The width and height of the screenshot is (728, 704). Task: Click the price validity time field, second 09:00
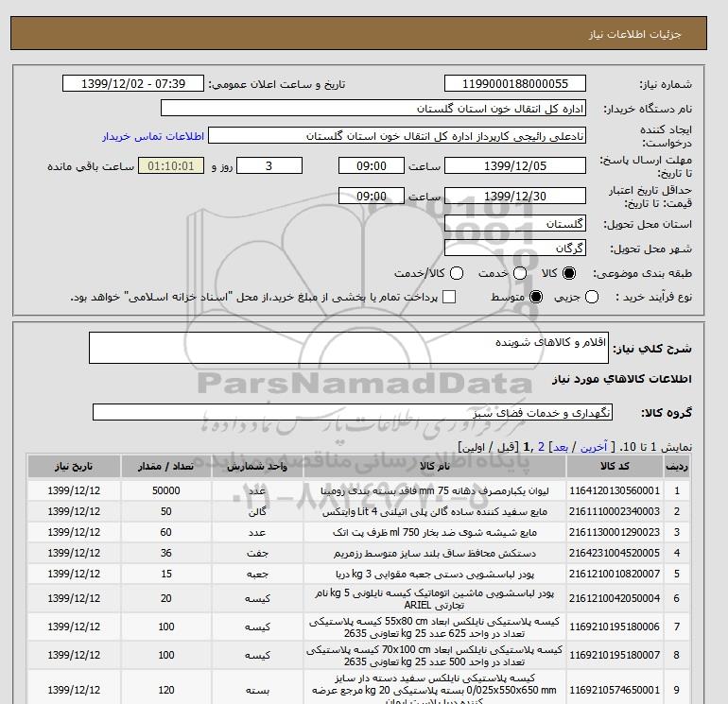[x=371, y=196]
